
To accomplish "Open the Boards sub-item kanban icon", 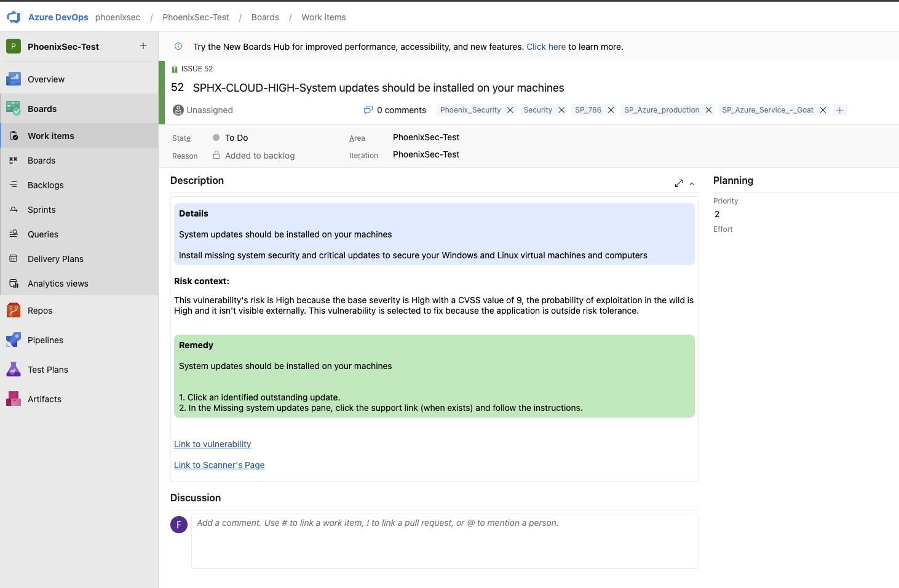I will (14, 160).
